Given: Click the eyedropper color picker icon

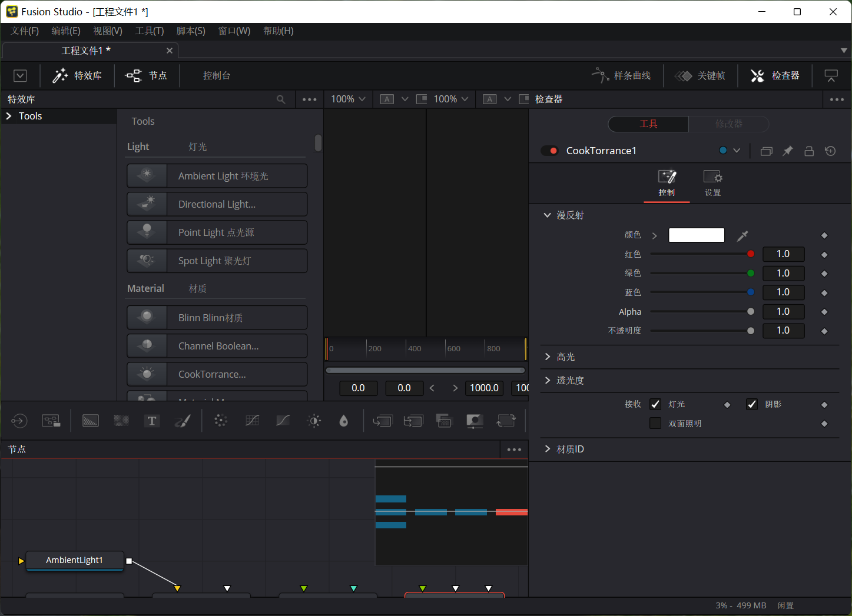Looking at the screenshot, I should (x=742, y=235).
